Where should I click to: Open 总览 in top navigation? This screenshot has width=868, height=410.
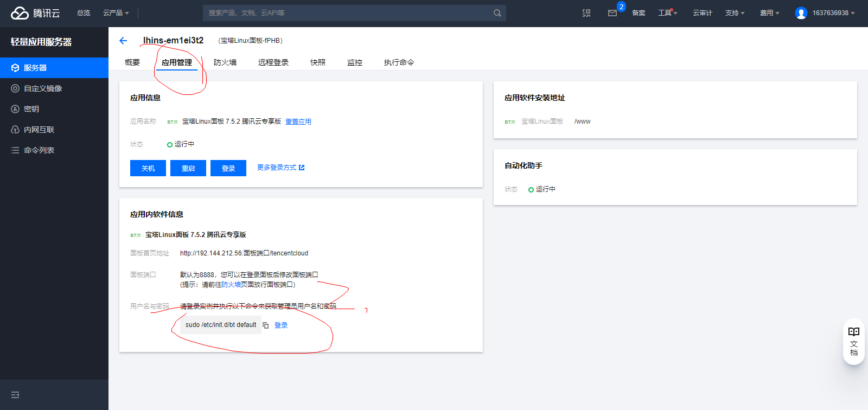pyautogui.click(x=84, y=13)
